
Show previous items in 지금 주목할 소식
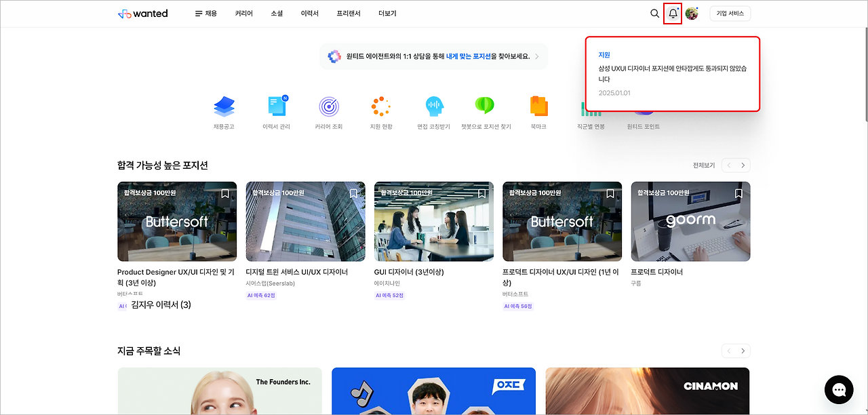click(x=729, y=351)
